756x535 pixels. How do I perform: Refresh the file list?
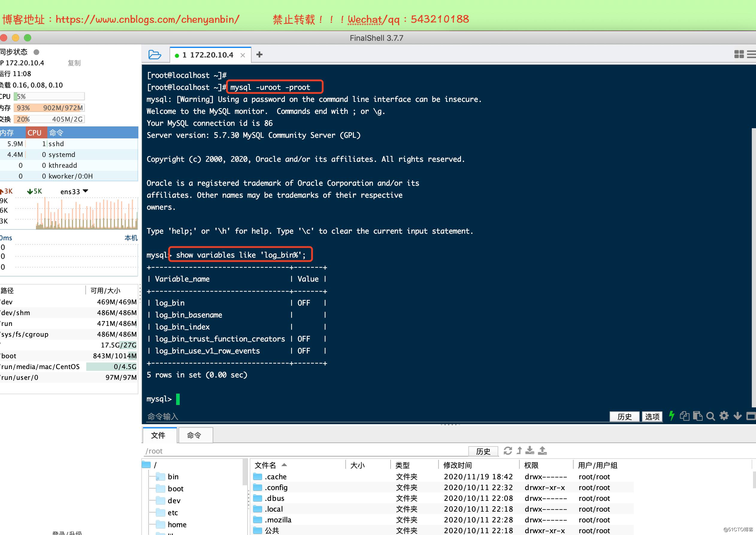[508, 451]
